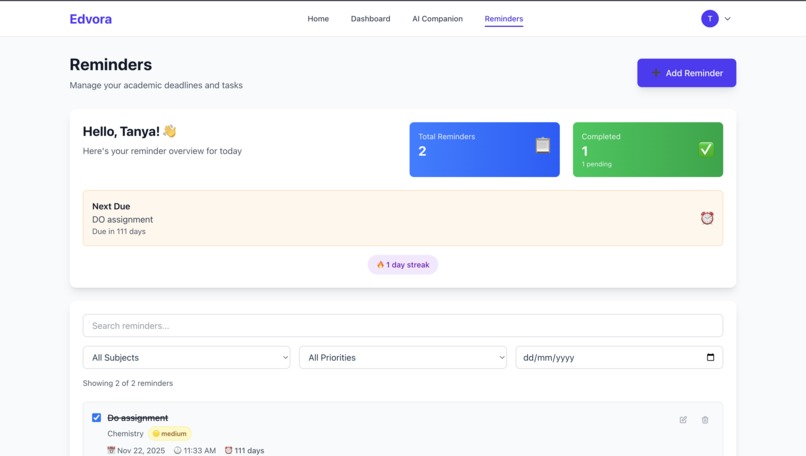Screen dimensions: 806x456
Task: Click 'Due in 111 days' text
Action: (119, 231)
